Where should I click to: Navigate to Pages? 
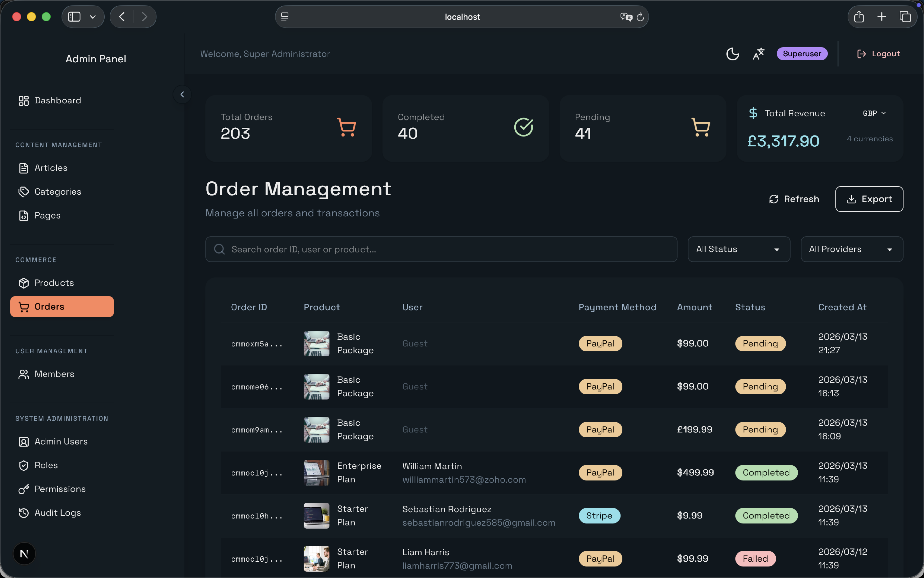(x=62, y=216)
